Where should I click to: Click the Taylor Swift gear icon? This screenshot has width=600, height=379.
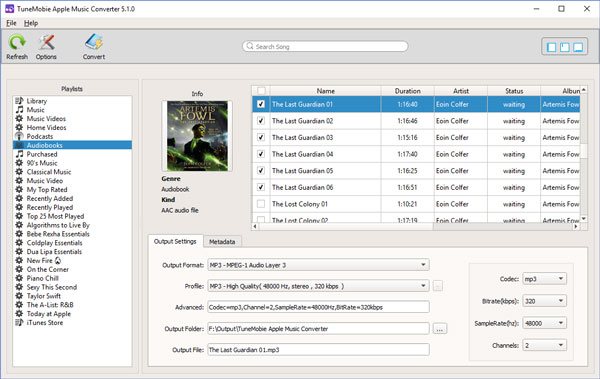click(x=19, y=296)
